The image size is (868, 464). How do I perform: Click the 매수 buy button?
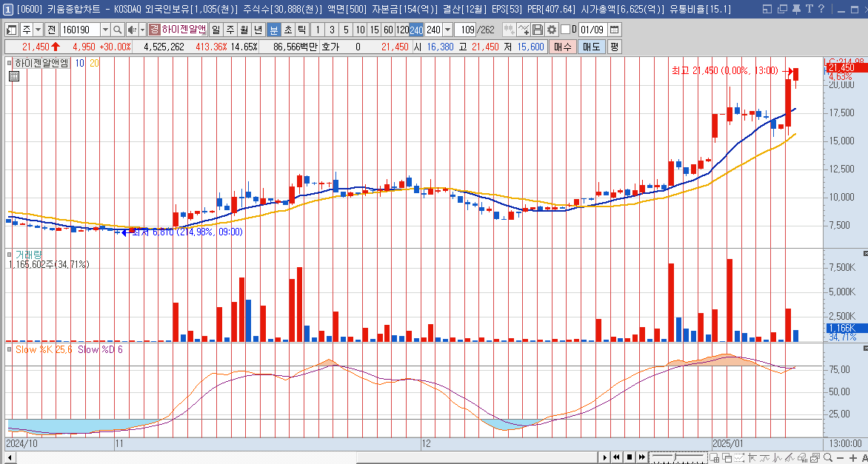point(562,47)
